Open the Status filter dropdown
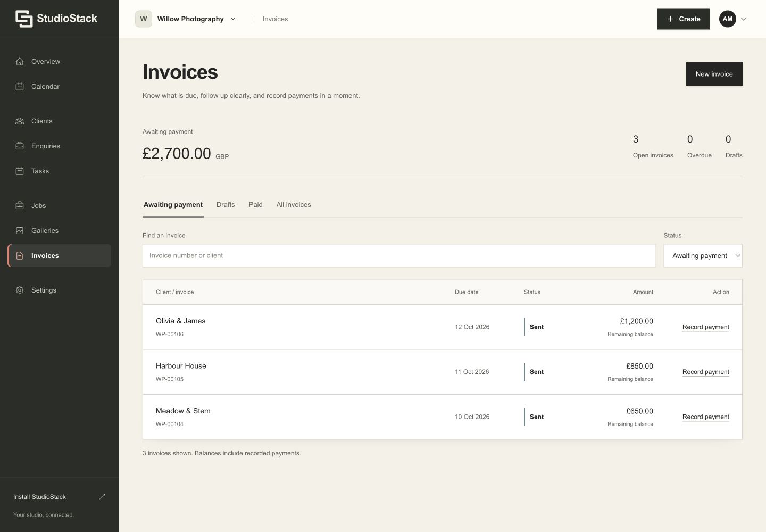Image resolution: width=766 pixels, height=532 pixels. click(x=703, y=256)
